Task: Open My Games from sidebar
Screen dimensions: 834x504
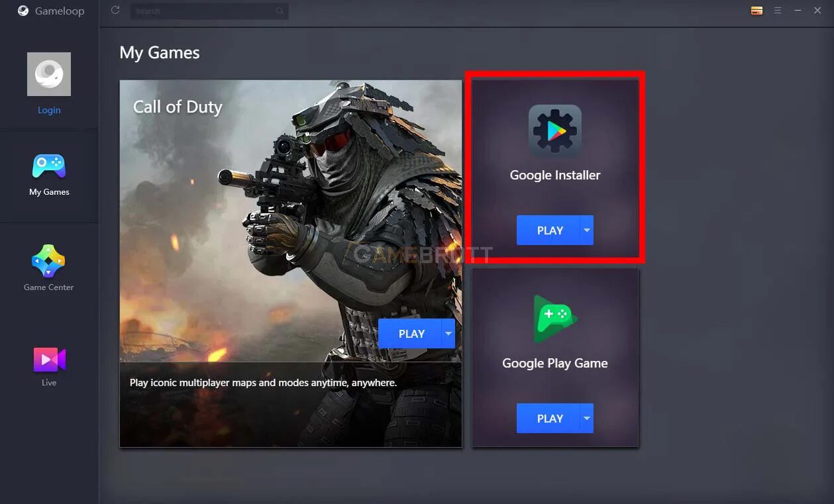Action: coord(49,175)
